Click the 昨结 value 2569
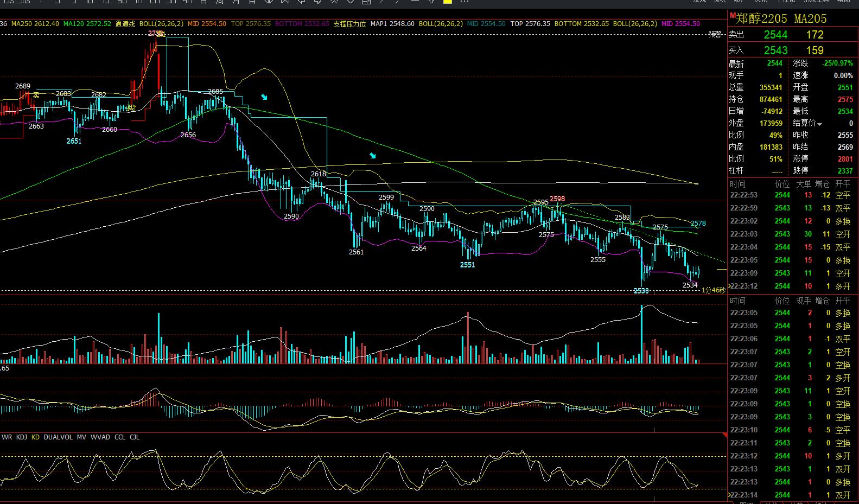 pos(845,147)
